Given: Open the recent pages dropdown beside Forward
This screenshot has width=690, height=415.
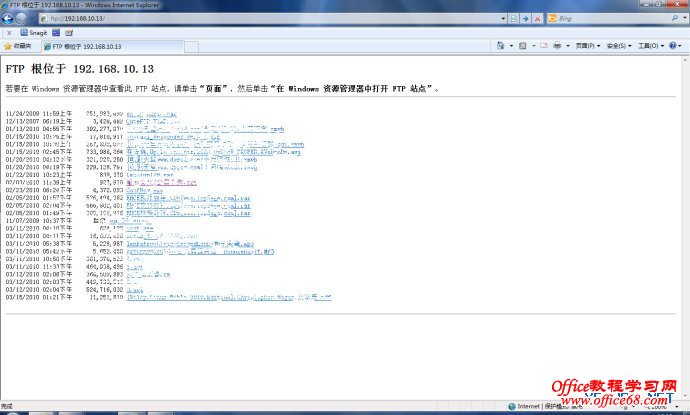Looking at the screenshot, I should 31,18.
